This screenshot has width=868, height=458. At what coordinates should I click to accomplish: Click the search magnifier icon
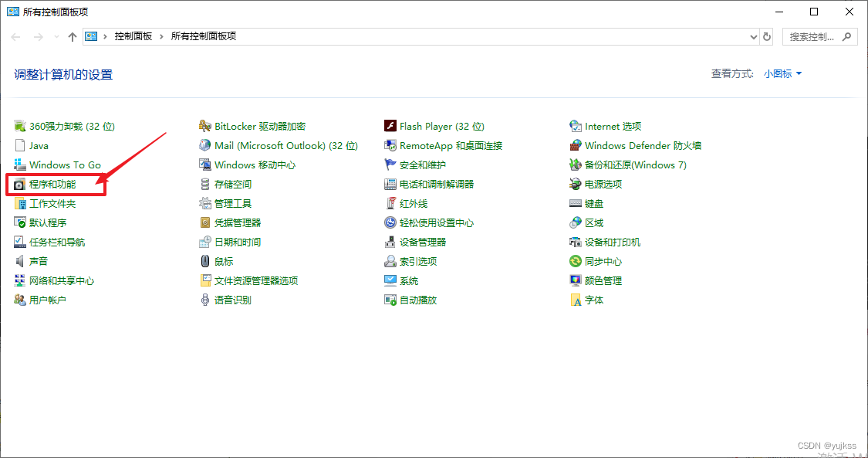point(846,36)
